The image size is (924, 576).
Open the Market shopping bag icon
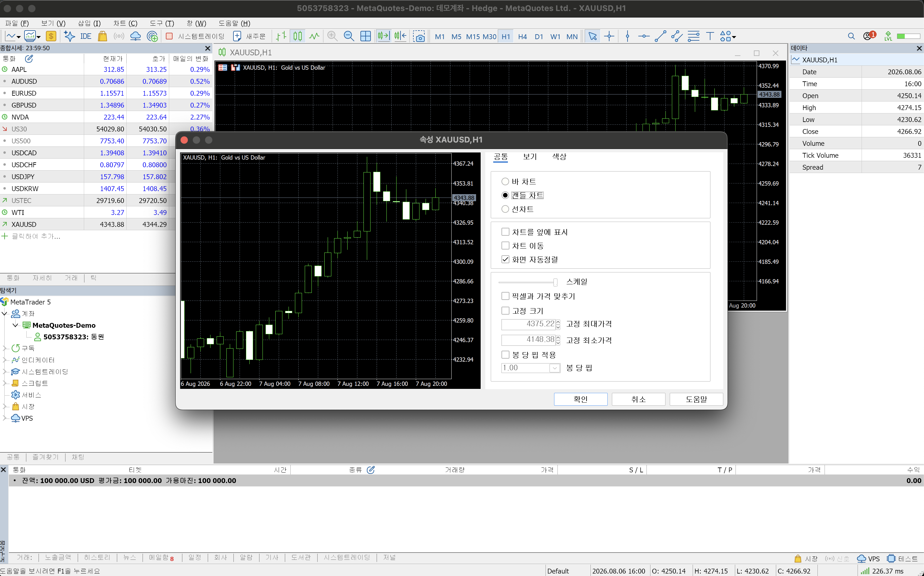[102, 36]
